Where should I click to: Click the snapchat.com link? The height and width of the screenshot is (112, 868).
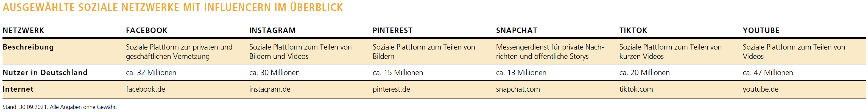(x=518, y=89)
